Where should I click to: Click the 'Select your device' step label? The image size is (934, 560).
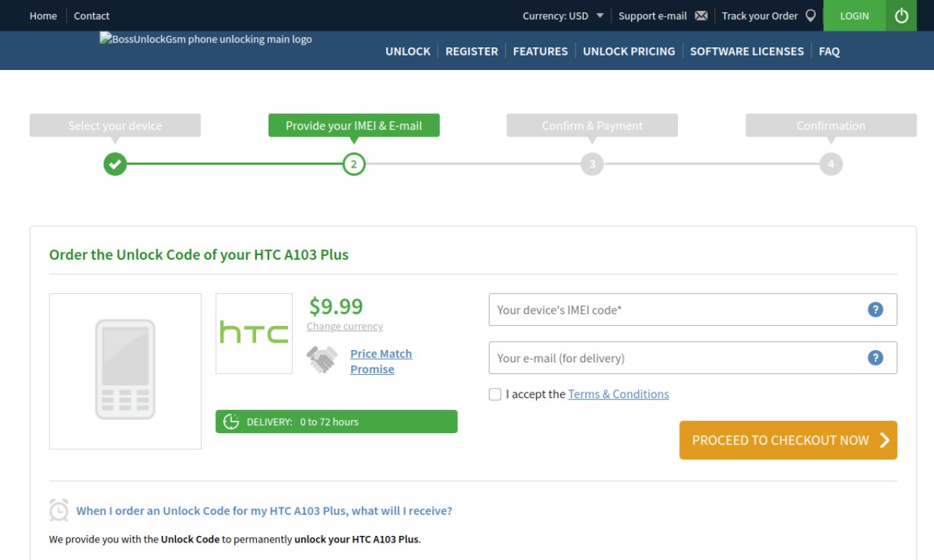(x=115, y=125)
